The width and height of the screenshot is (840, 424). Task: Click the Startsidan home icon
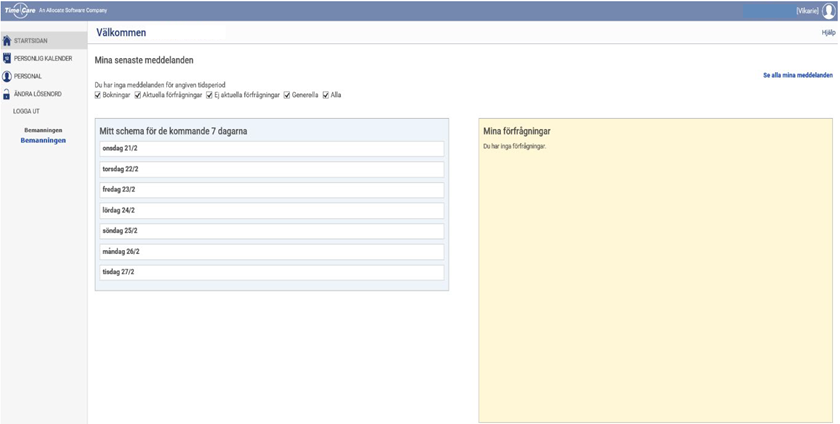coord(7,41)
